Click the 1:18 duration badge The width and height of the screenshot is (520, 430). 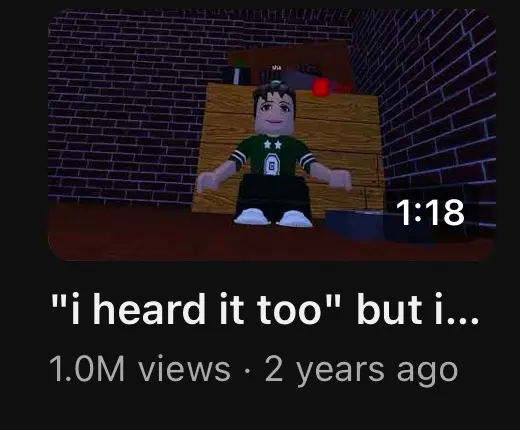[430, 212]
